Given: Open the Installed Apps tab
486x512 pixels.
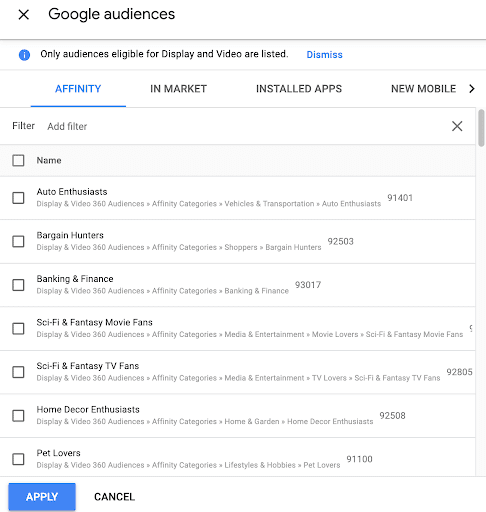Looking at the screenshot, I should pyautogui.click(x=299, y=89).
